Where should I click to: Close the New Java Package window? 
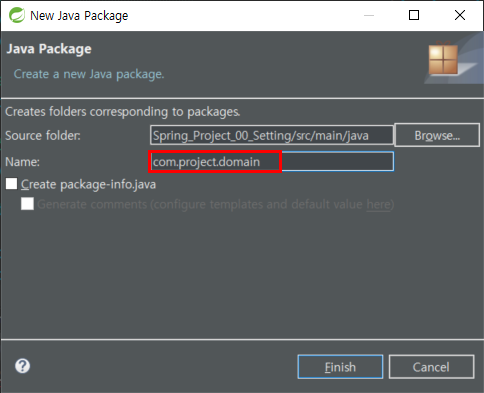[460, 15]
